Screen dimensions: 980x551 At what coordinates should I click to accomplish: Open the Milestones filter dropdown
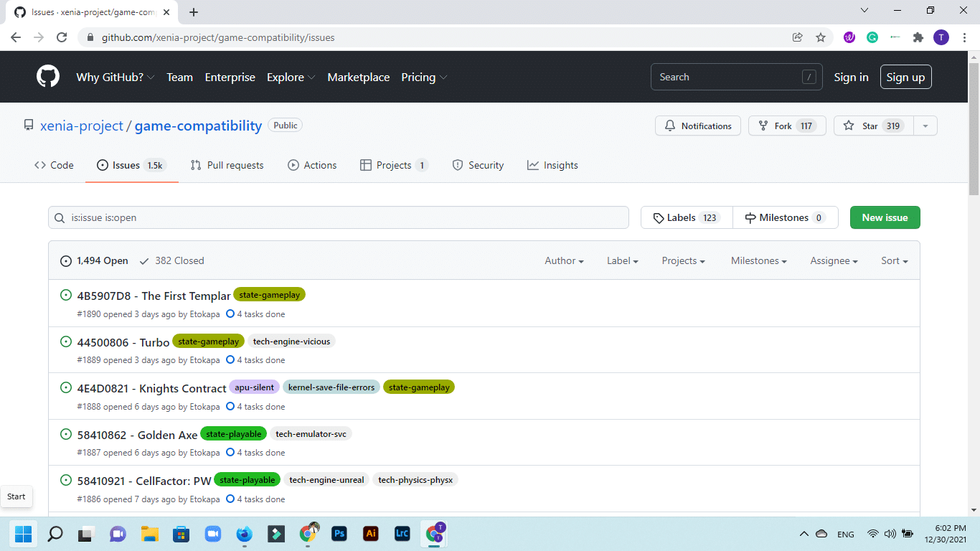click(759, 260)
